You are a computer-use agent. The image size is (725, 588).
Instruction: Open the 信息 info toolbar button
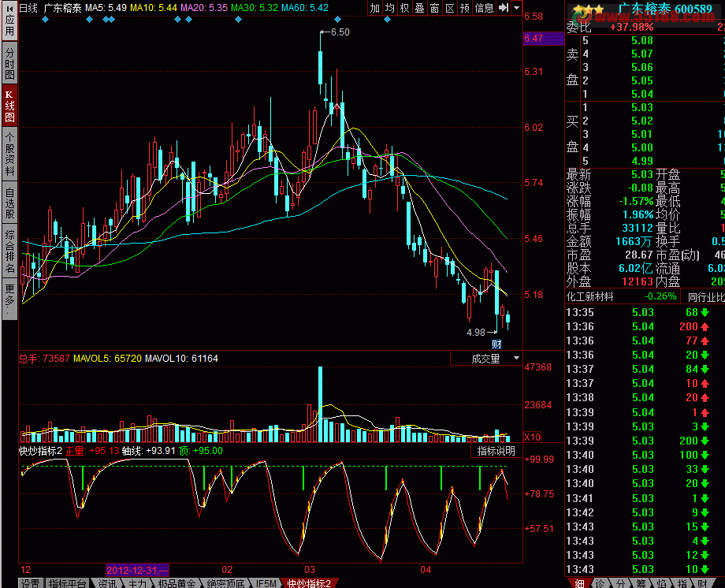pos(484,8)
